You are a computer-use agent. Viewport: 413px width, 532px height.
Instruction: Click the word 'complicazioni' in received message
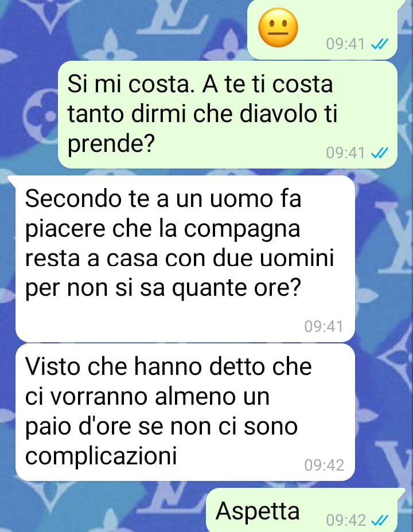coord(101,456)
